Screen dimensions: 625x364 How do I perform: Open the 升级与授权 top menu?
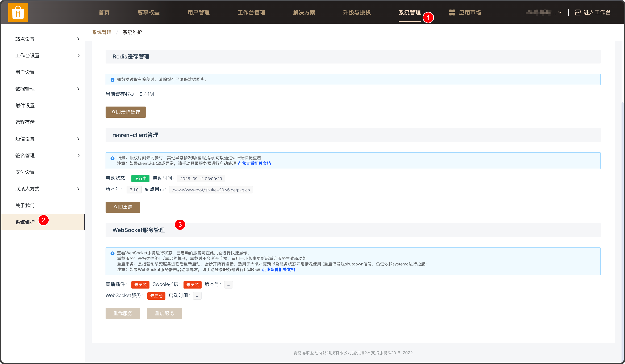[357, 12]
